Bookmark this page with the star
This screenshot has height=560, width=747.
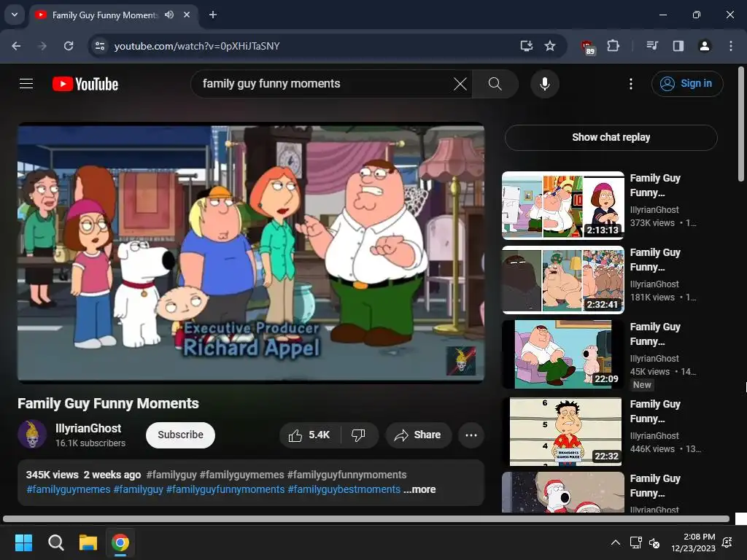pyautogui.click(x=550, y=46)
